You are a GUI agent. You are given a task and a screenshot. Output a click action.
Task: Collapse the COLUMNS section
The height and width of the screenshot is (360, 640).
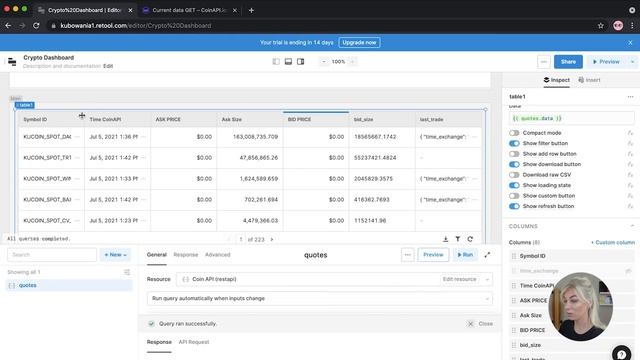coord(632,226)
